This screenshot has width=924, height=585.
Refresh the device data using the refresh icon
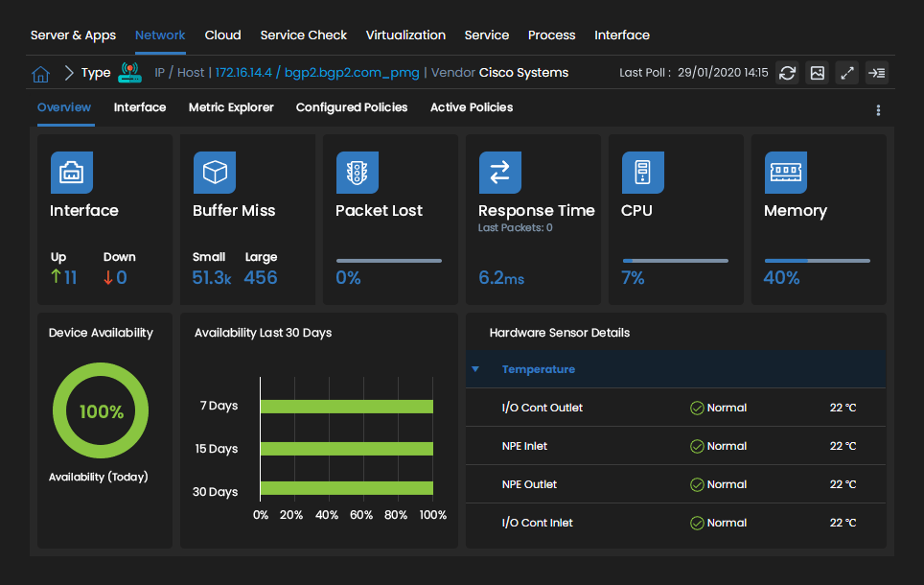pos(787,72)
